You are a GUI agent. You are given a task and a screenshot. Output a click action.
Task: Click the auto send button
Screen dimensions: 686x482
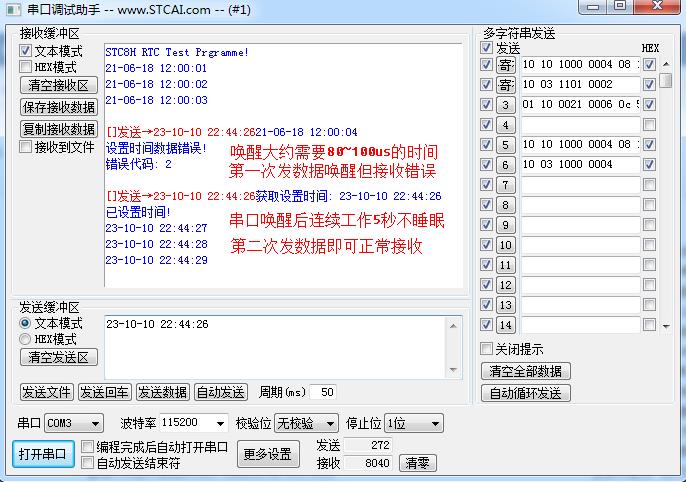[220, 392]
